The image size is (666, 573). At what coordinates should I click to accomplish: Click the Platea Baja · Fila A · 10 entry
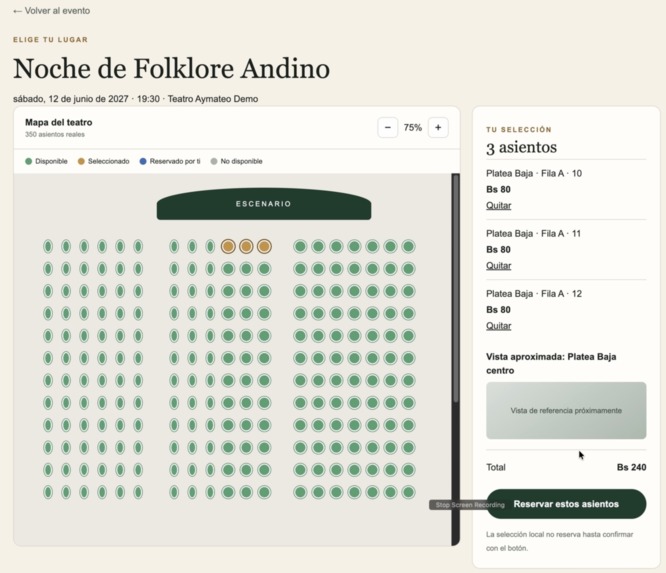click(x=534, y=173)
